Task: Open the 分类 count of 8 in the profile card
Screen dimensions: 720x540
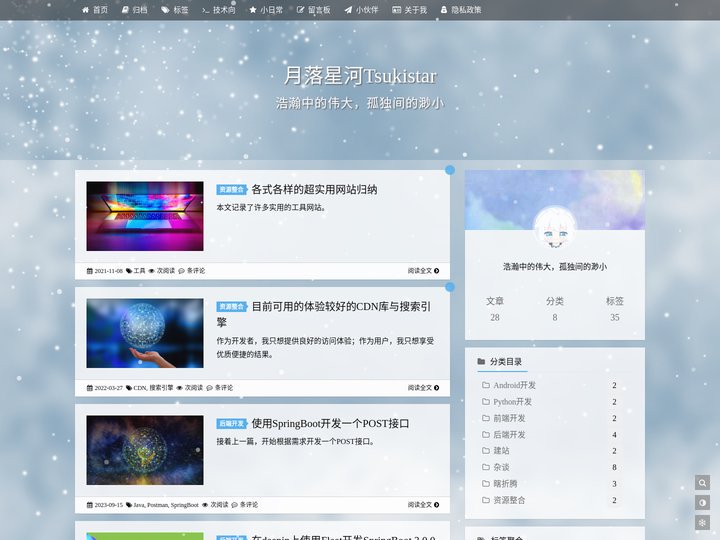Action: click(555, 309)
